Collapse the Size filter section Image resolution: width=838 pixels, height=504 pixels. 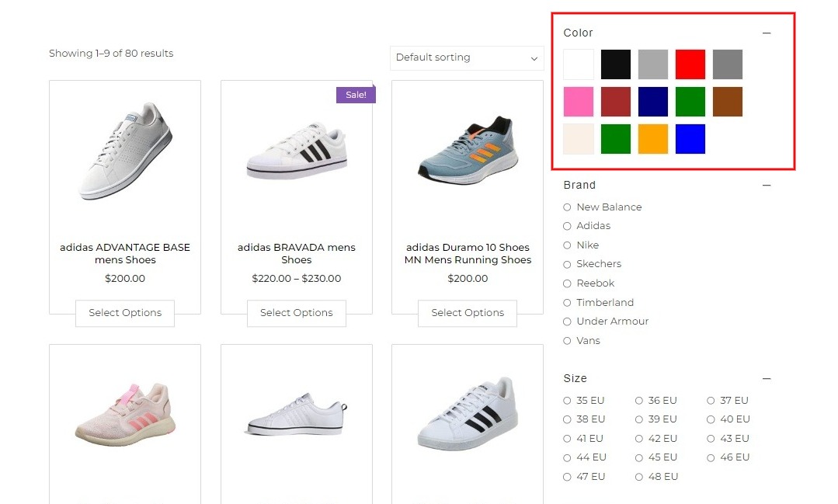click(767, 378)
